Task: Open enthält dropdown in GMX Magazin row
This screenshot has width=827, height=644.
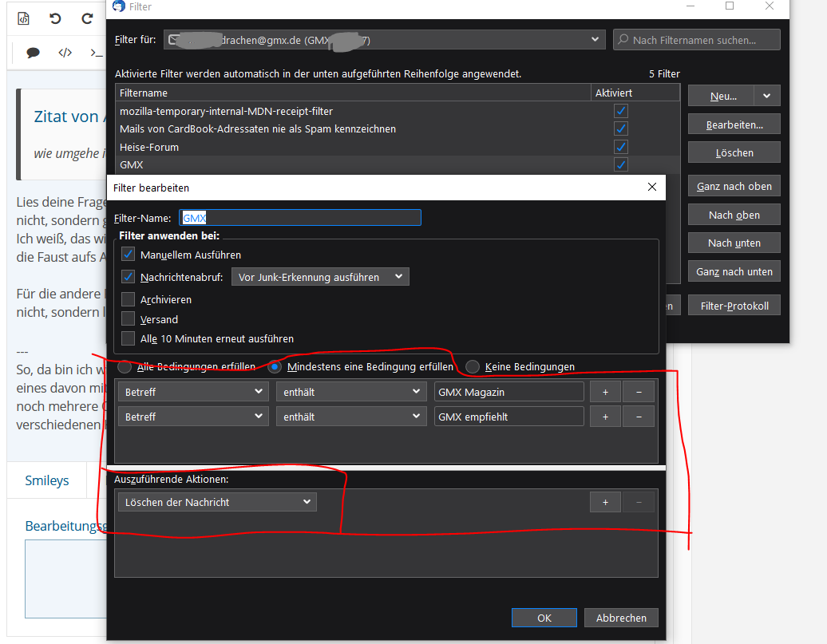Action: tap(351, 392)
